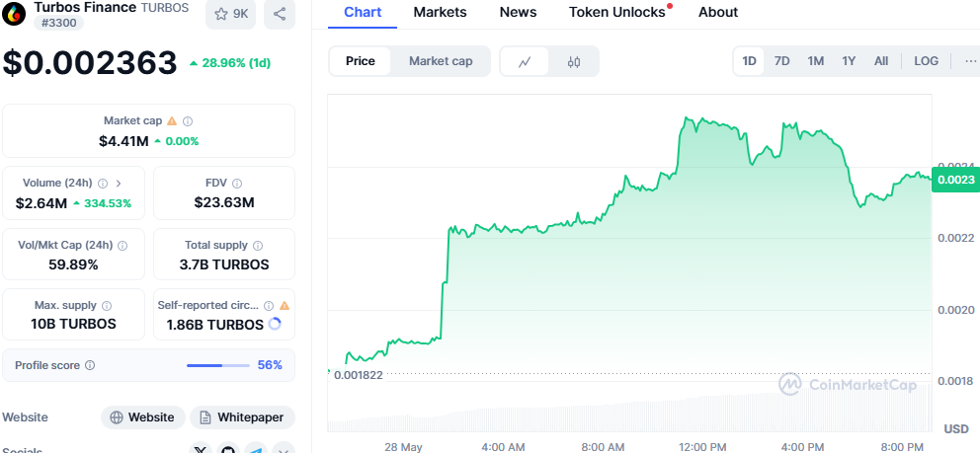This screenshot has width=980, height=453.
Task: Click the 334.53% volume change text
Action: (x=102, y=202)
